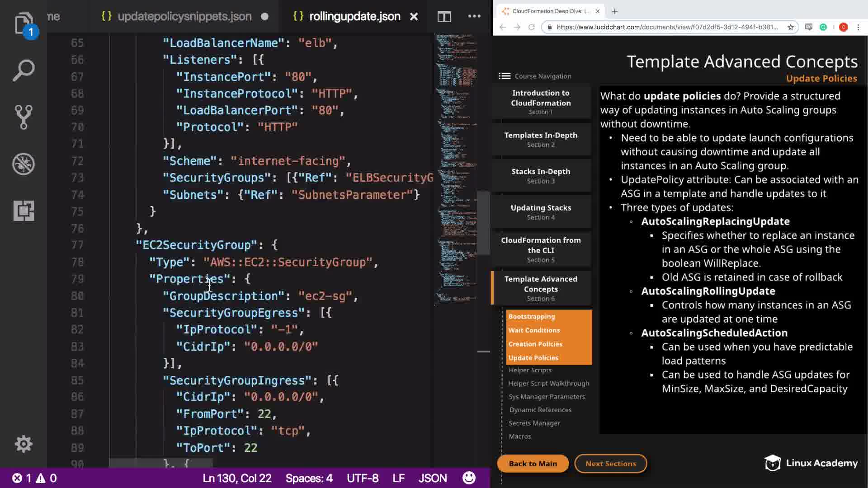Image resolution: width=868 pixels, height=488 pixels.
Task: Collapse the Template Advanced Concepts section
Action: point(541,288)
